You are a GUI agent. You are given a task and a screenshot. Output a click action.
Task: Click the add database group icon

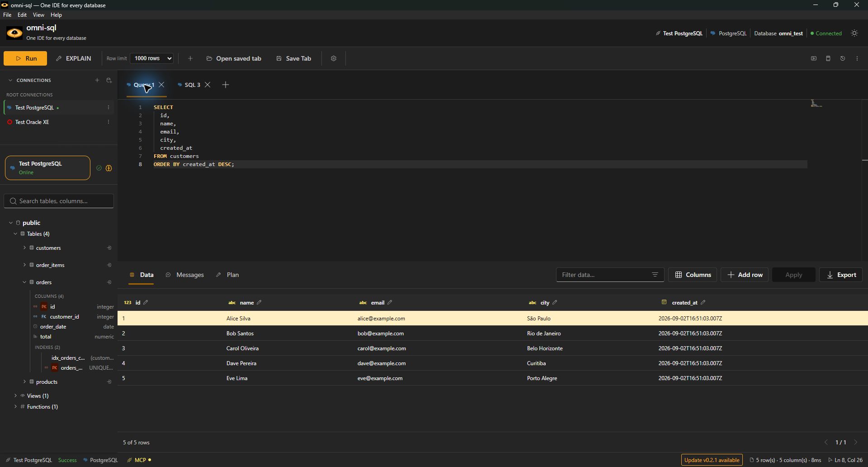point(109,80)
